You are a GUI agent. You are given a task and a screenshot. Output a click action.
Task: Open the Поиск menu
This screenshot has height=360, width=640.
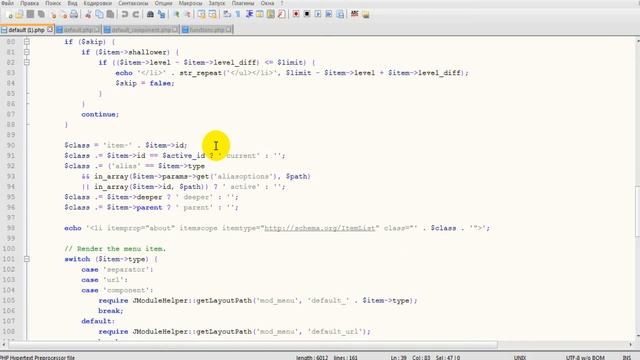click(x=53, y=3)
